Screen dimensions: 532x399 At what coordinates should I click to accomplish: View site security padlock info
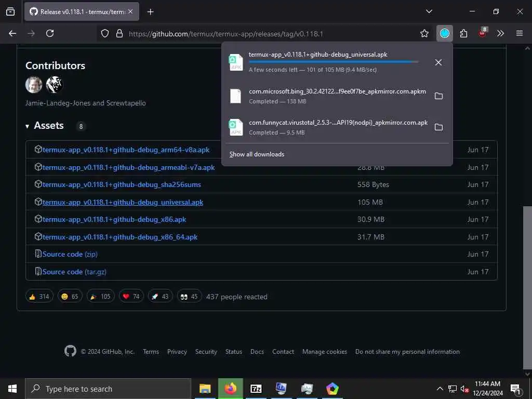click(119, 33)
